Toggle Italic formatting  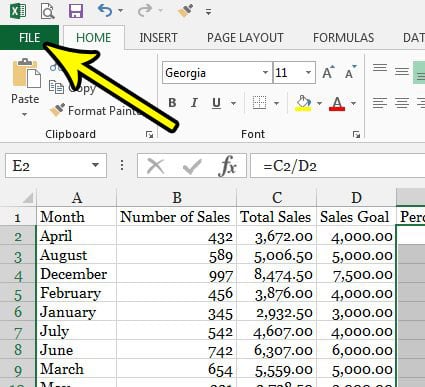pos(194,103)
